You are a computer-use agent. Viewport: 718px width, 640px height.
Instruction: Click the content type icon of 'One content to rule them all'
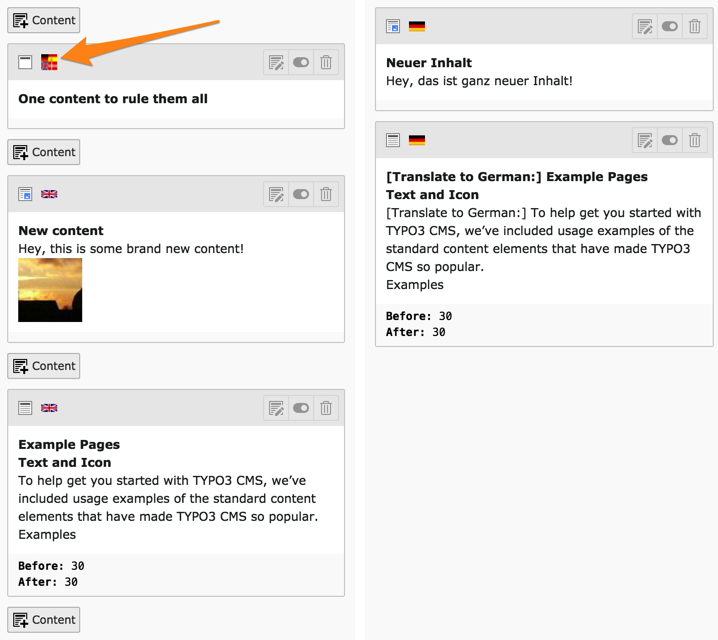coord(25,62)
